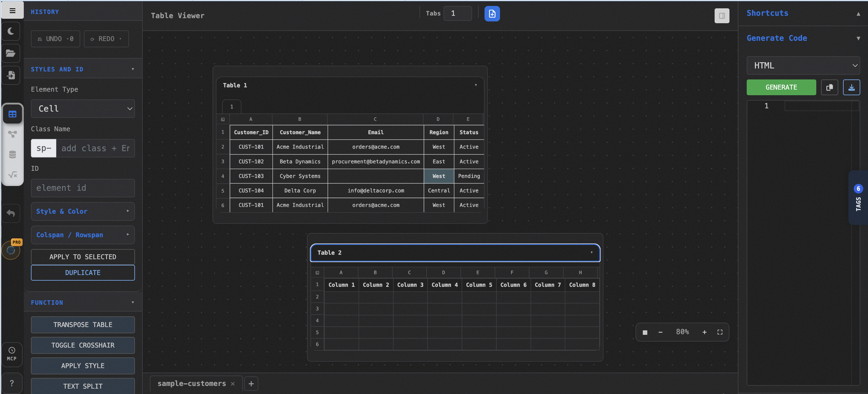
Task: Select the database icon
Action: click(x=12, y=154)
